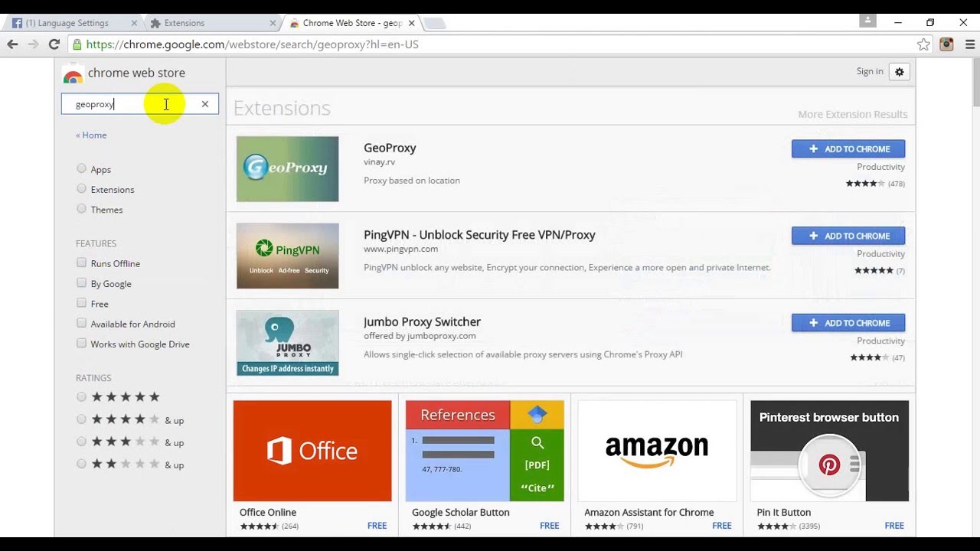
Task: Open the Office Online tile image
Action: tap(312, 451)
